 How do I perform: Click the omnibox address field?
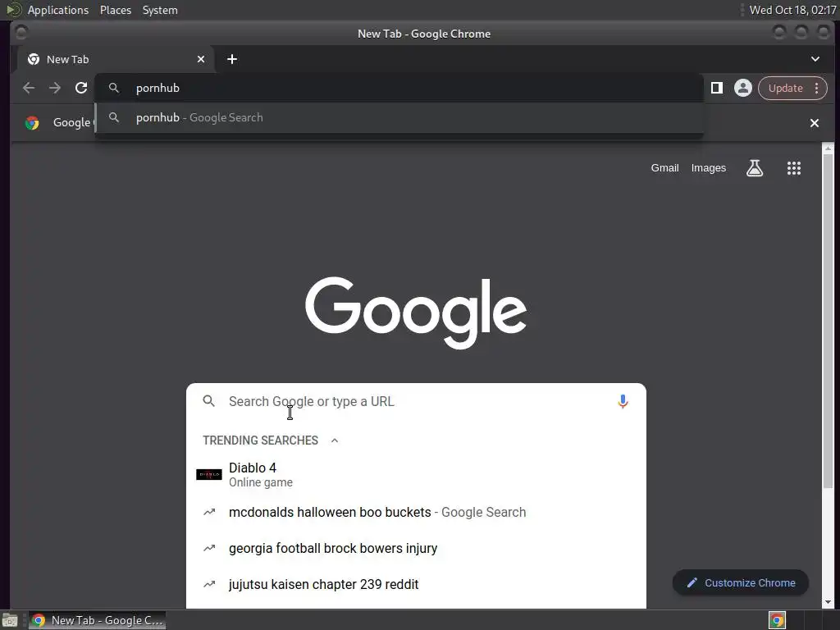pyautogui.click(x=399, y=88)
